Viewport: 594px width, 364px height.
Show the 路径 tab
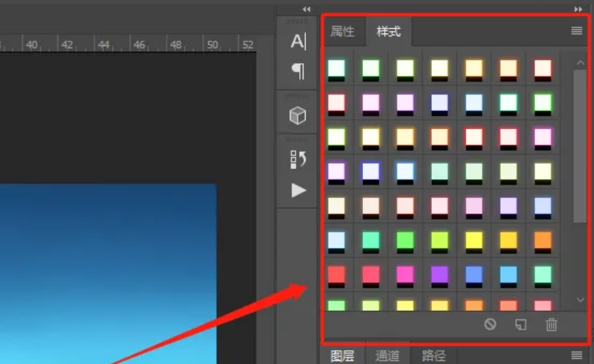pyautogui.click(x=433, y=355)
